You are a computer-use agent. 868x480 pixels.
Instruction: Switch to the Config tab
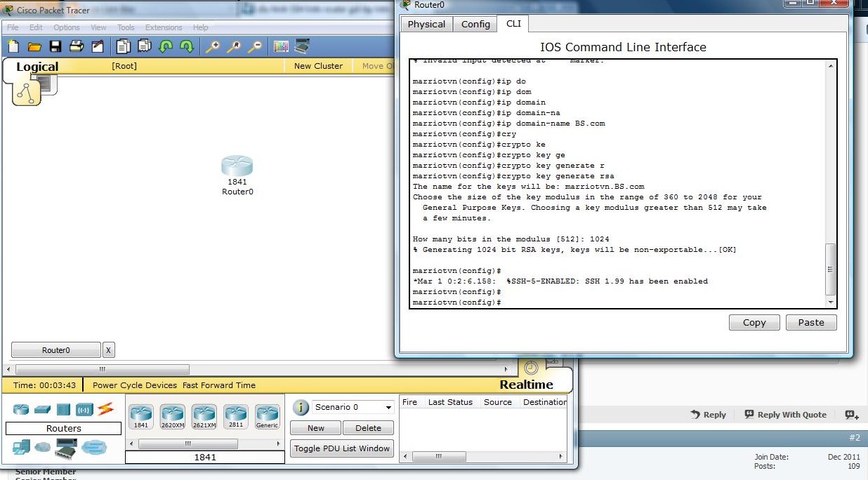point(475,24)
